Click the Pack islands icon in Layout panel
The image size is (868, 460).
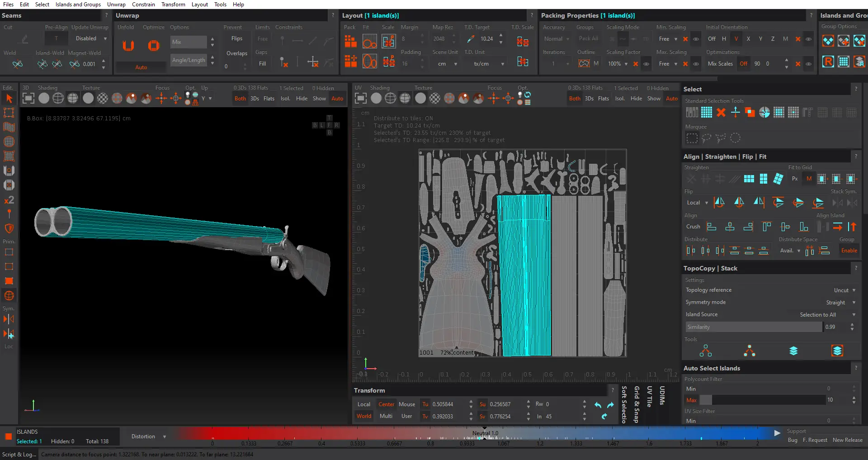[x=350, y=42]
